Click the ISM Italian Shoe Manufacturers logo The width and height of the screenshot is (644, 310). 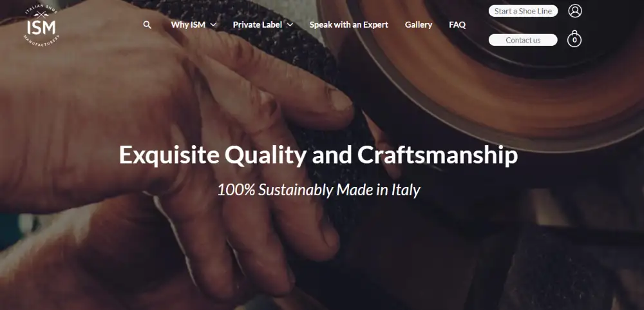[41, 26]
